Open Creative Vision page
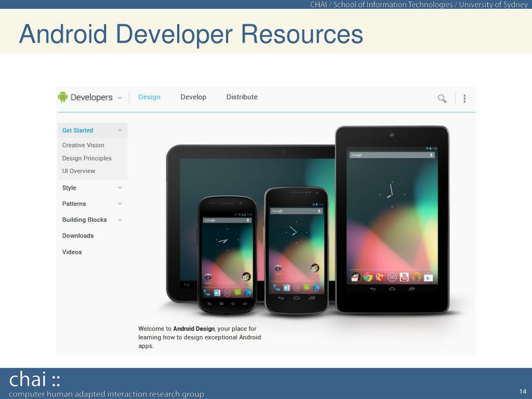 (x=83, y=145)
